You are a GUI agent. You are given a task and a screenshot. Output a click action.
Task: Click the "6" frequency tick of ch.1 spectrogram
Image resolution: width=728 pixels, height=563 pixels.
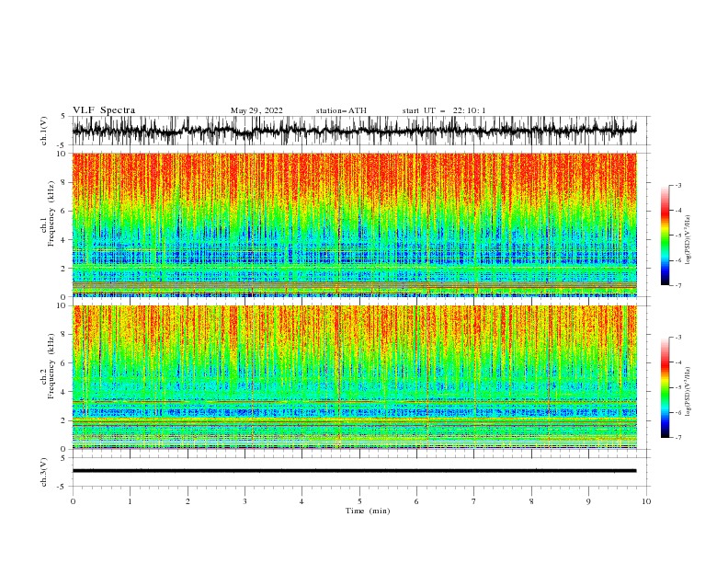[63, 211]
